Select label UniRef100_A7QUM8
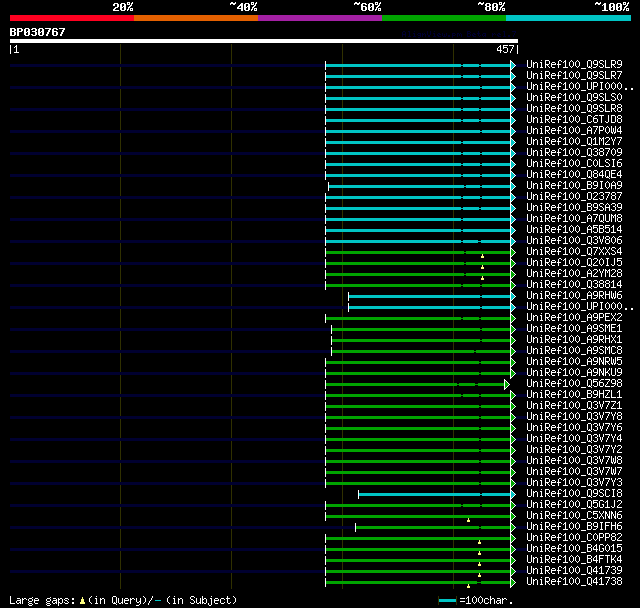640x608 pixels. pyautogui.click(x=574, y=219)
